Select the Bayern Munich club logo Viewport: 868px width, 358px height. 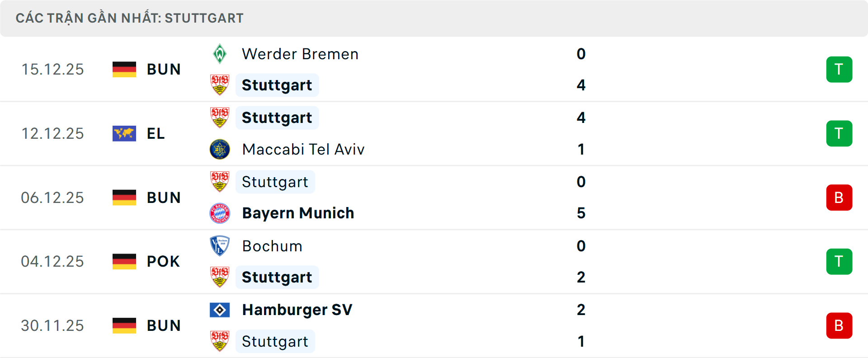pos(220,213)
